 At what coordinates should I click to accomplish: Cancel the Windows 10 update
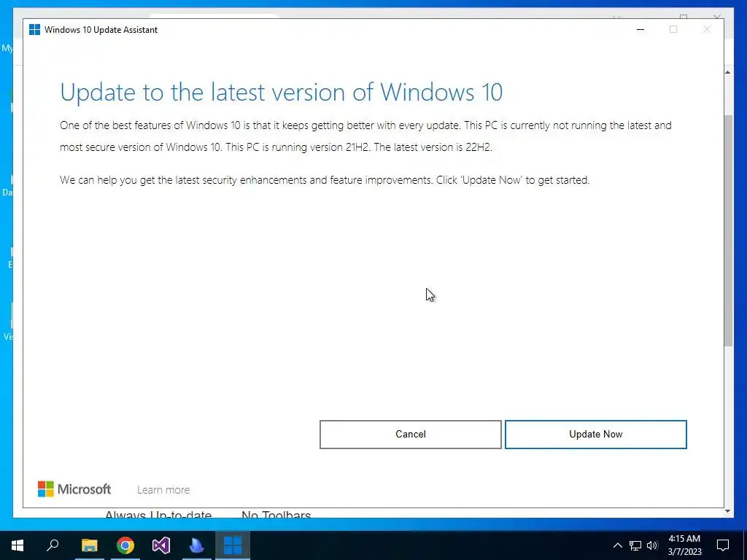[x=410, y=435]
